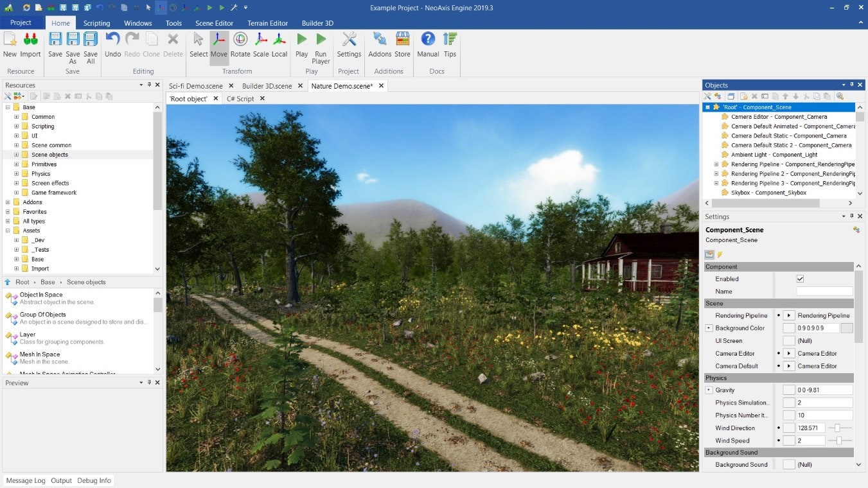Pin the Resources panel
The height and width of the screenshot is (488, 868).
[148, 85]
